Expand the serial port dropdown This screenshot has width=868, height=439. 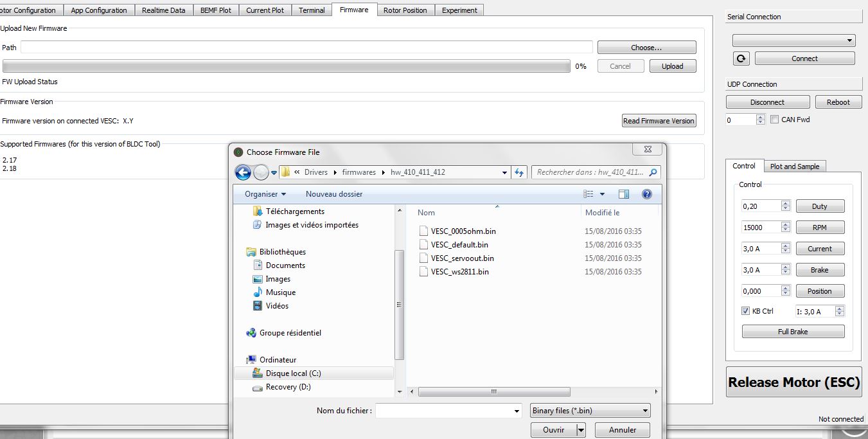794,40
